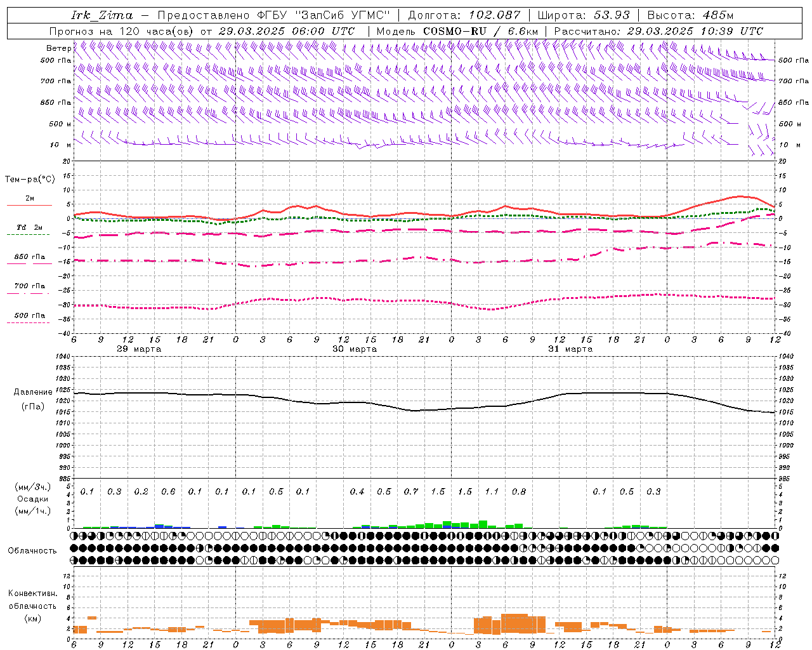Click the Рассчитано: 29.03.2025 10:39 UTC text
Screen dimensions: 812x650
[x=658, y=31]
